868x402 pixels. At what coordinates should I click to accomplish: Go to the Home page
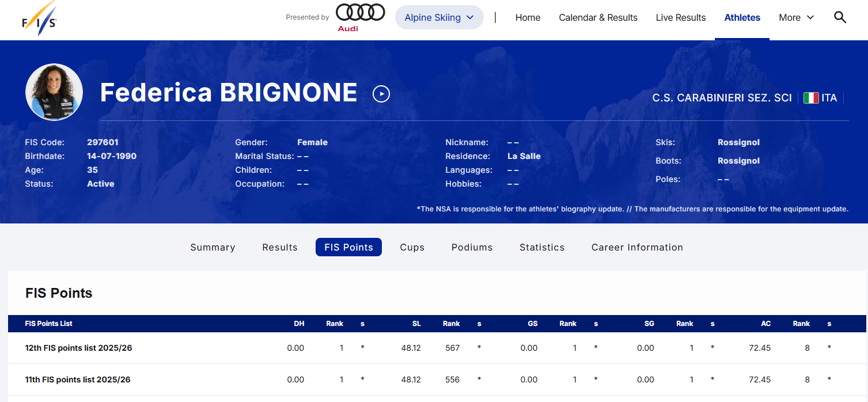(x=528, y=18)
